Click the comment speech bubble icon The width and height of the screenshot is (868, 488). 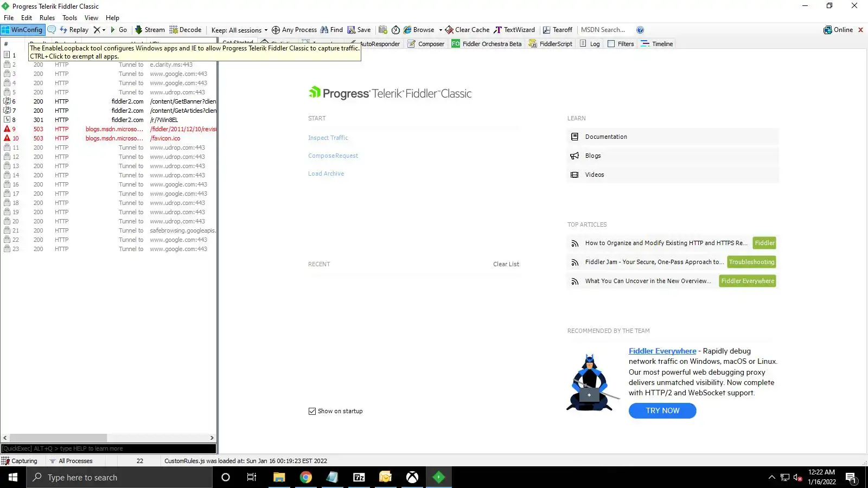point(52,30)
